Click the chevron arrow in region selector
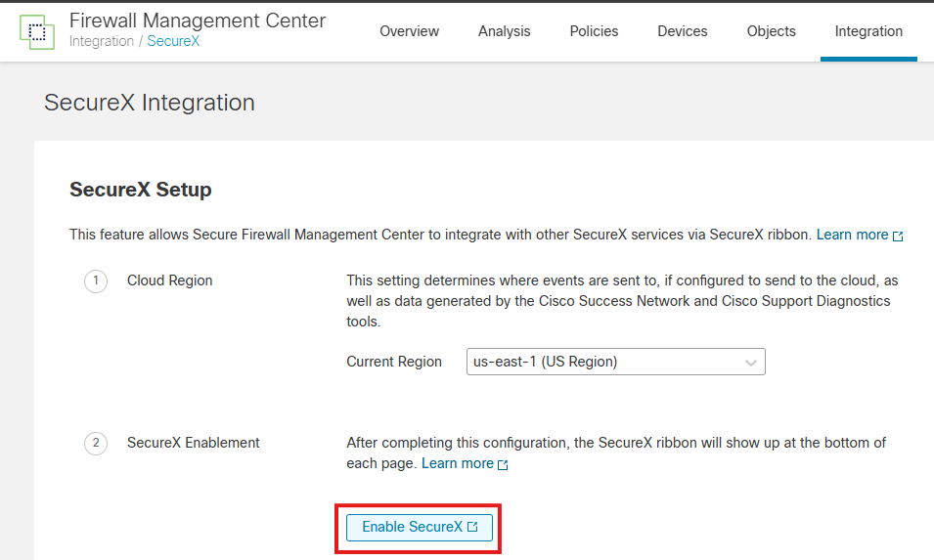Screen dimensions: 934x560 [x=751, y=363]
